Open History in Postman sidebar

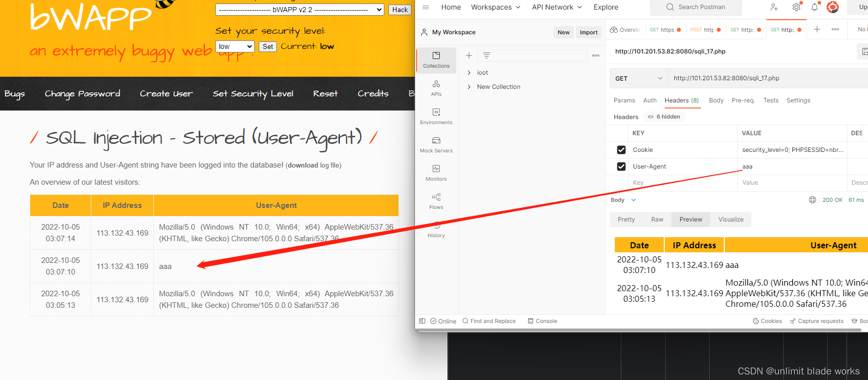tap(436, 230)
